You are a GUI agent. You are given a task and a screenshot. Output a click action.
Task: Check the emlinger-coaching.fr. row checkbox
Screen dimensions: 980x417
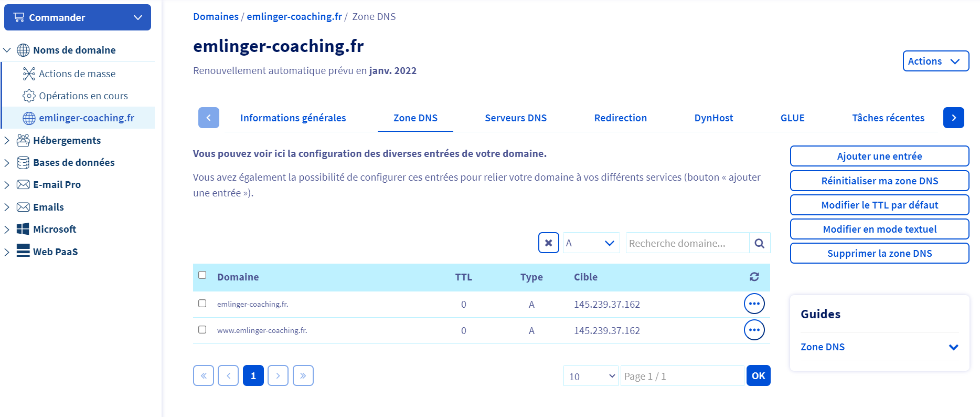(203, 304)
